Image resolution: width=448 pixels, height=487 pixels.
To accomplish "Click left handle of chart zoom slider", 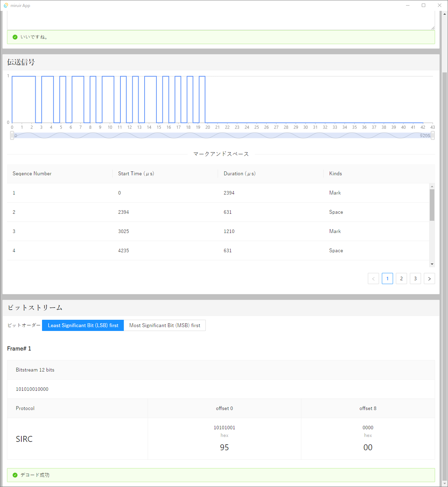I will coord(12,135).
